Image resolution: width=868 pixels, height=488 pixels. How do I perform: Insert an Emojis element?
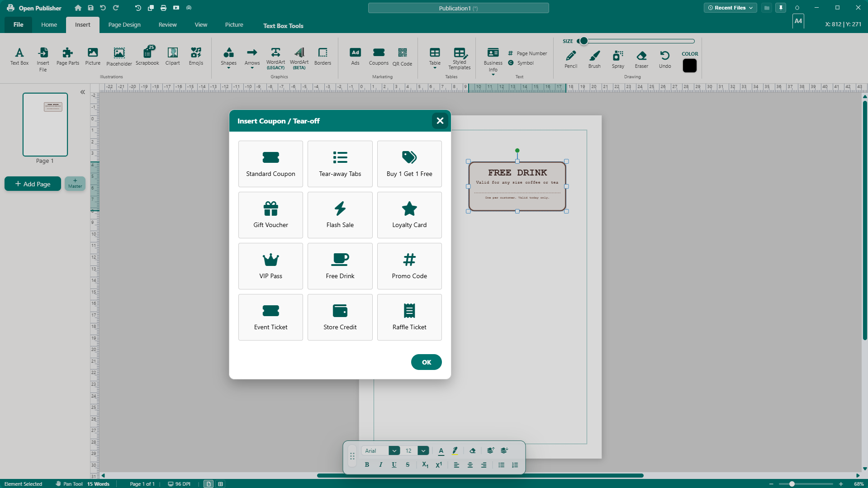[196, 56]
